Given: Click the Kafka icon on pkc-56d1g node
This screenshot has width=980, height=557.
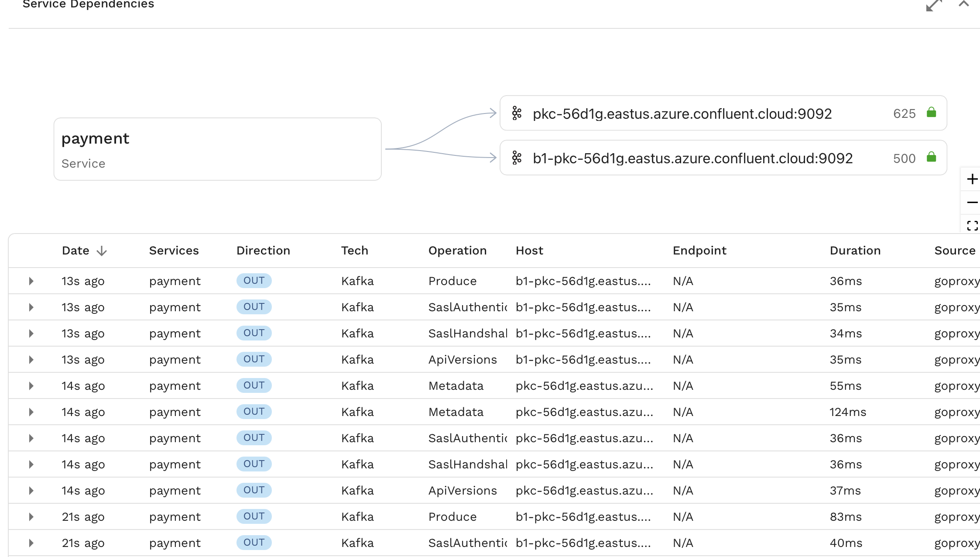Looking at the screenshot, I should (x=517, y=113).
